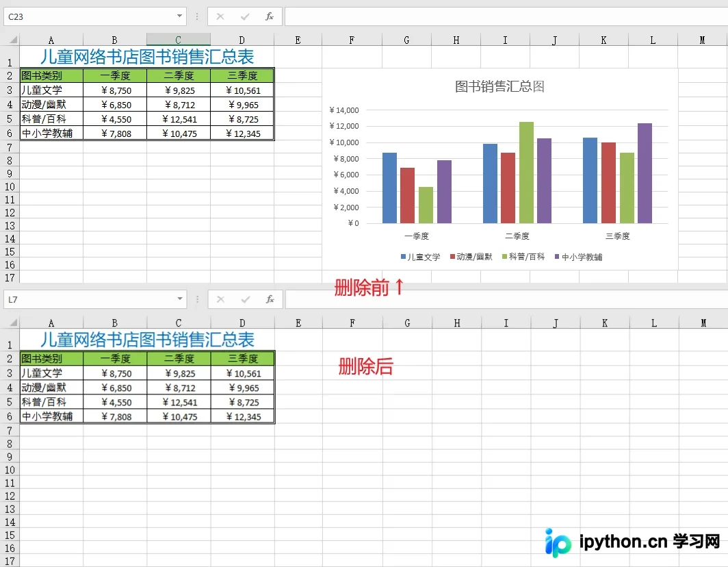Click cell ¥9,965 in the lower sheet
Screen dimensions: 728x567
pos(243,388)
